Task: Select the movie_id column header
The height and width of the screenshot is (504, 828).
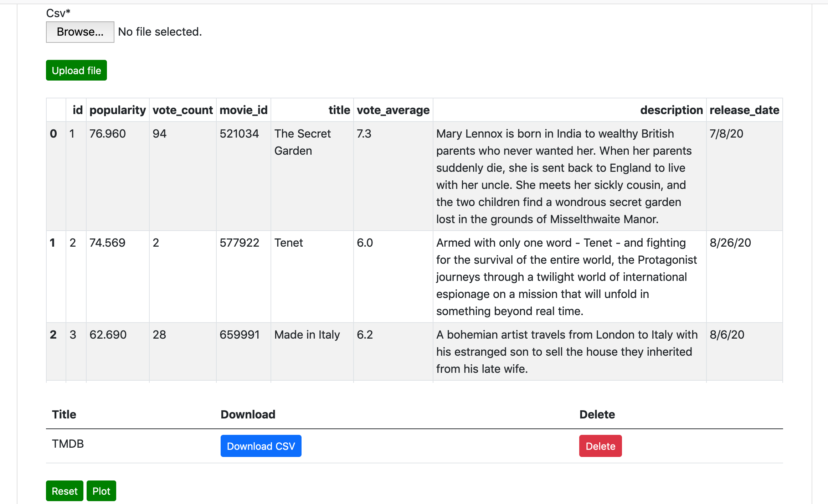Action: (243, 110)
